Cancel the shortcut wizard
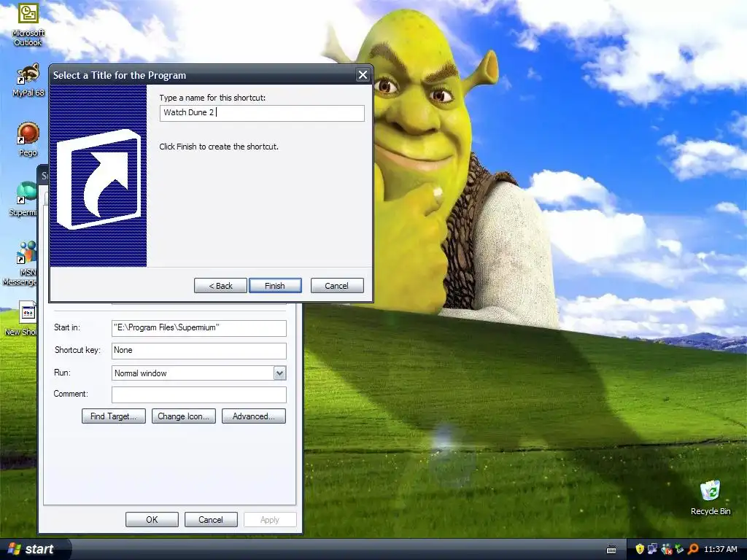 pyautogui.click(x=337, y=286)
